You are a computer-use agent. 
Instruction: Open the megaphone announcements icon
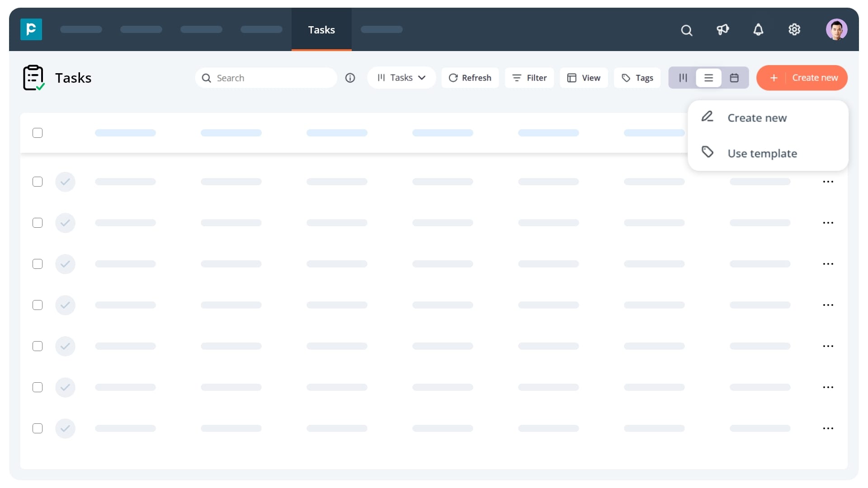coord(722,29)
